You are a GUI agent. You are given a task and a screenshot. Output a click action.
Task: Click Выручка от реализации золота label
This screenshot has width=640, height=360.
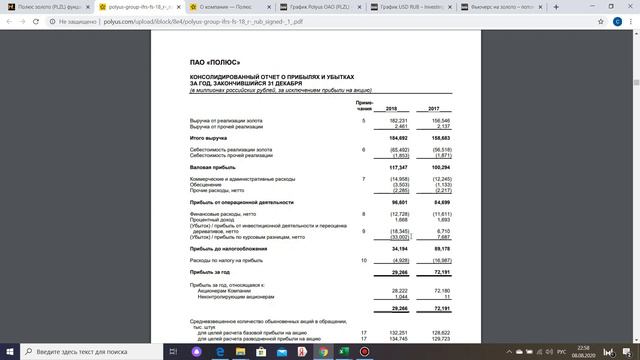tap(226, 120)
